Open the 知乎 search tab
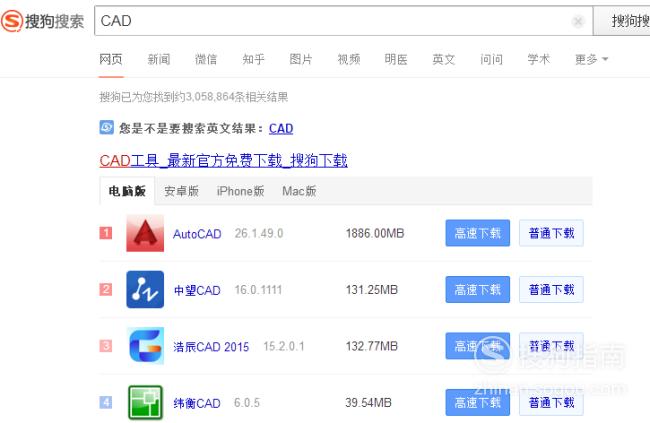Viewport: 650px width, 423px height. point(254,59)
